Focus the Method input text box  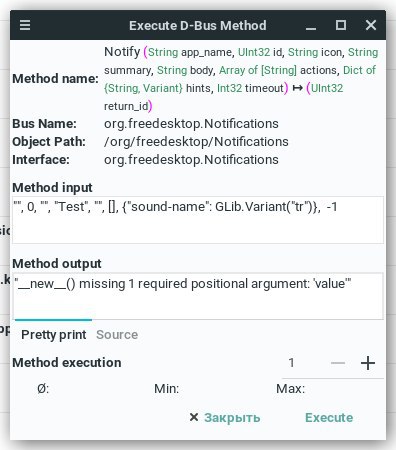pos(198,220)
